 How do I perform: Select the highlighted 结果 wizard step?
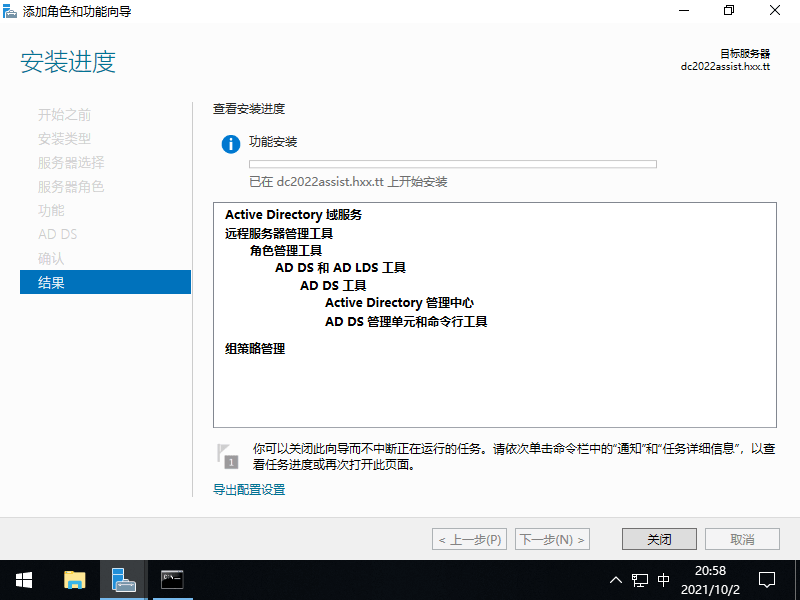[105, 282]
